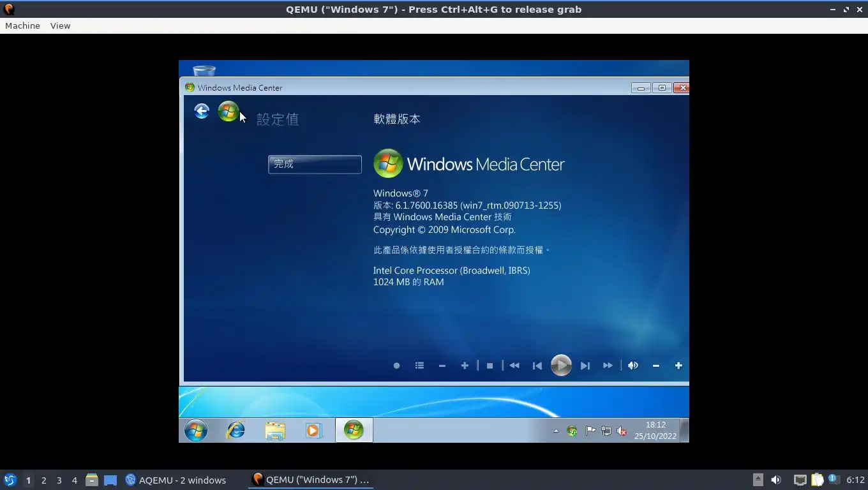Minimize the QEMU host window
Screen dimensions: 868x490
[832, 10]
